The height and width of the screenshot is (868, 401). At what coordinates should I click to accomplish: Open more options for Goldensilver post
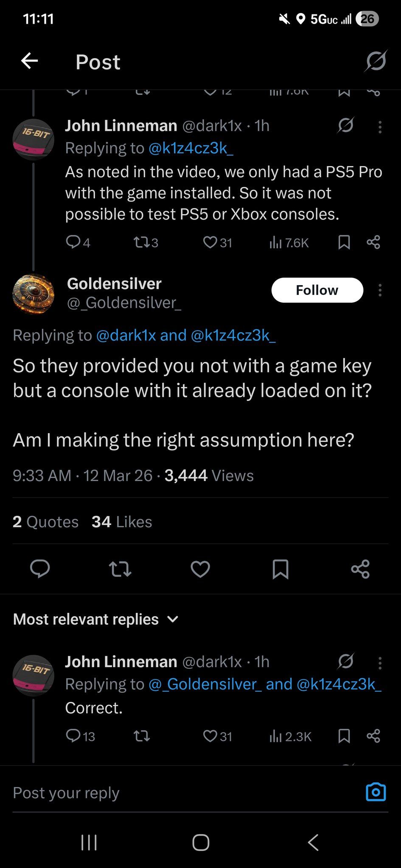tap(380, 290)
